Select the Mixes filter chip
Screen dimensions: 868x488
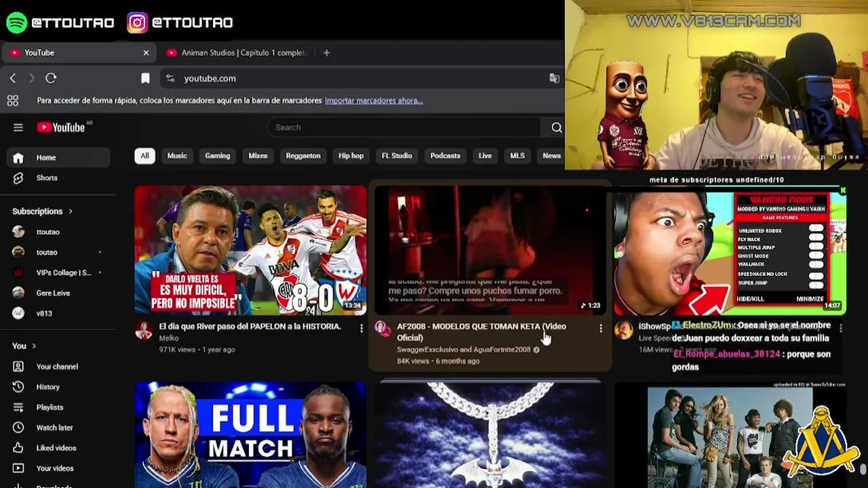click(258, 156)
